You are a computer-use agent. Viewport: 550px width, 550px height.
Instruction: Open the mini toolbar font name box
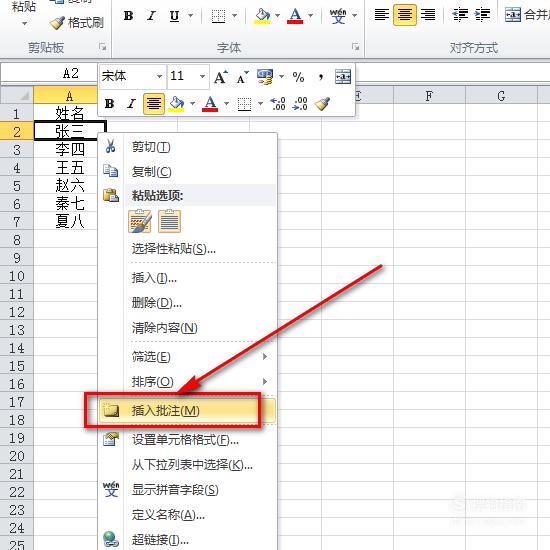[132, 76]
